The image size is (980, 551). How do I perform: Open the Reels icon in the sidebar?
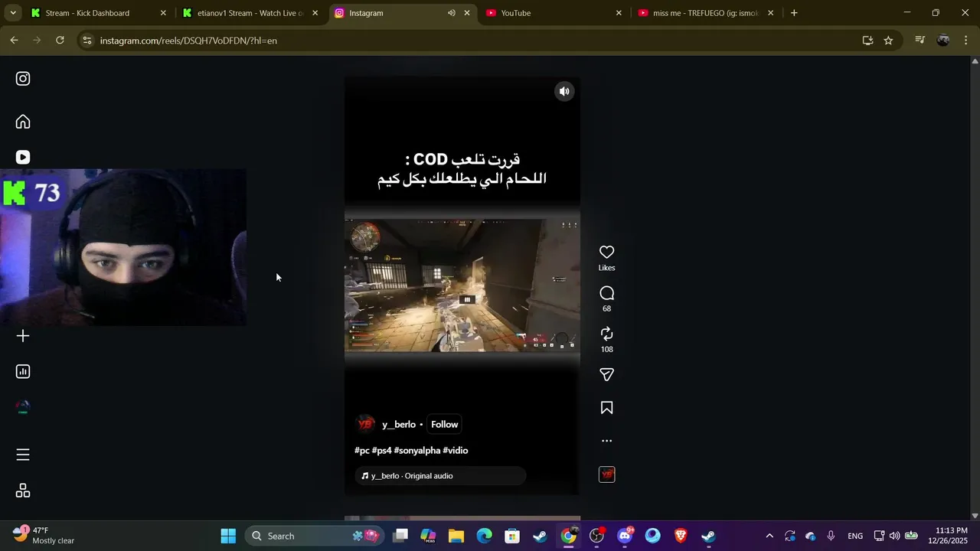(23, 157)
